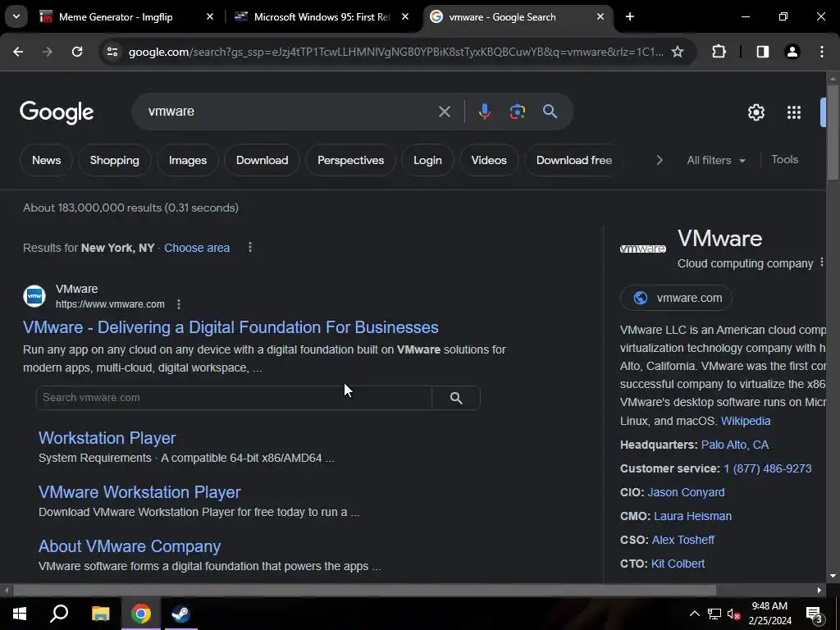This screenshot has width=840, height=630.
Task: Open three-dot menu beside vmware.com URL
Action: (x=178, y=304)
